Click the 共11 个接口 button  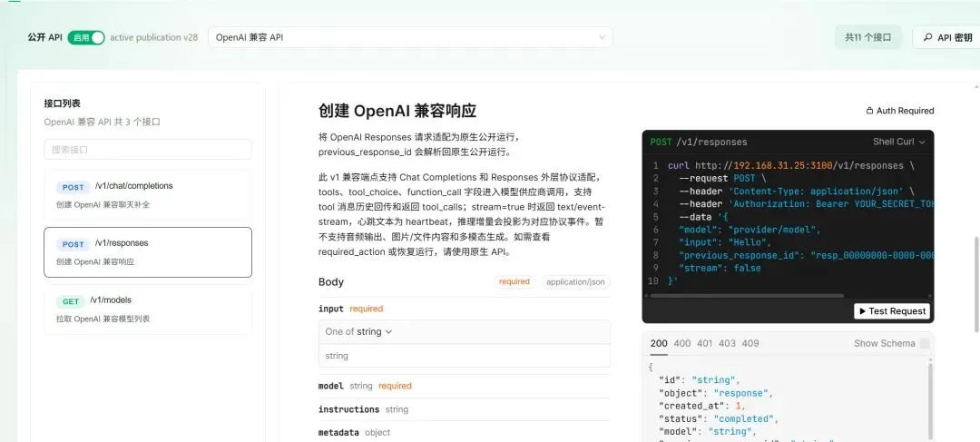[x=868, y=37]
